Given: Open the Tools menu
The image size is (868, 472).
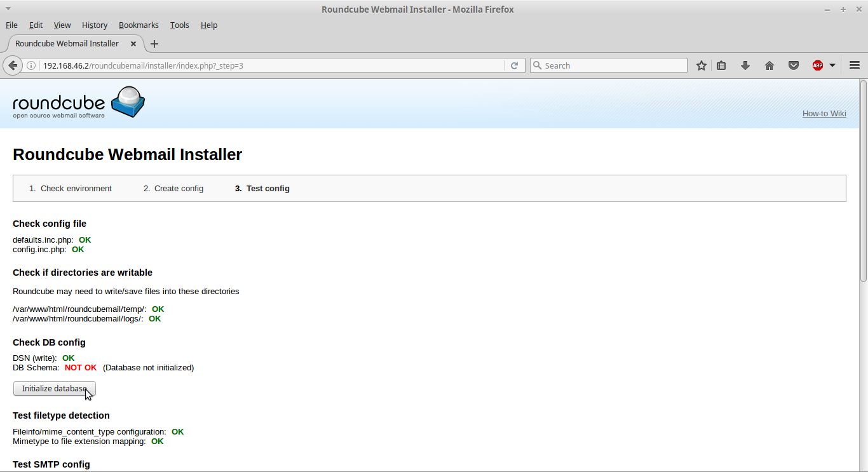Looking at the screenshot, I should point(180,25).
